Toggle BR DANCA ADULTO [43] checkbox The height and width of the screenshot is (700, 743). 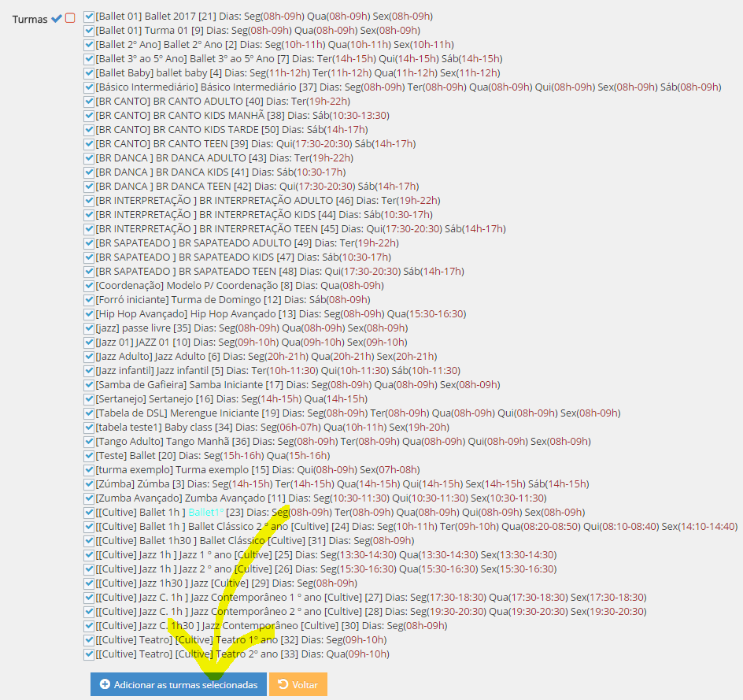[x=89, y=158]
